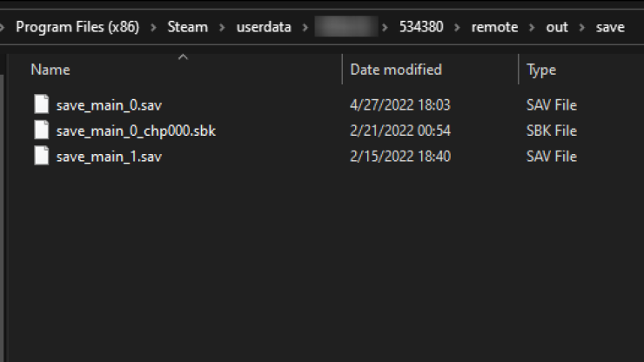This screenshot has width=644, height=362.
Task: Sort files by the Type column
Action: pos(541,70)
